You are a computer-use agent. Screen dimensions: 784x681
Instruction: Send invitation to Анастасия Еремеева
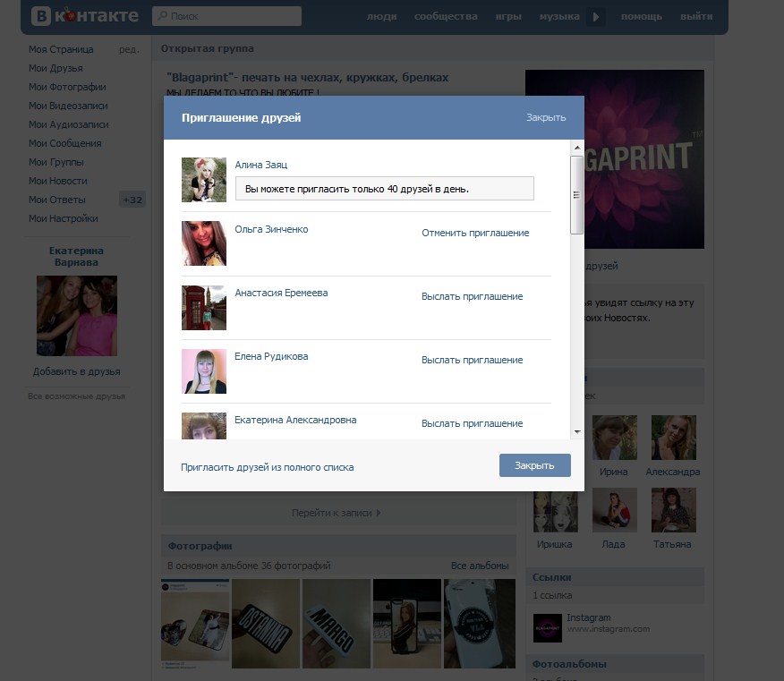[472, 296]
